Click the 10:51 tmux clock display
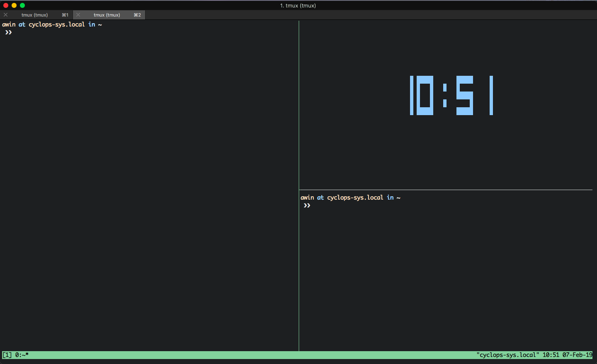This screenshot has height=364, width=597. coord(451,95)
